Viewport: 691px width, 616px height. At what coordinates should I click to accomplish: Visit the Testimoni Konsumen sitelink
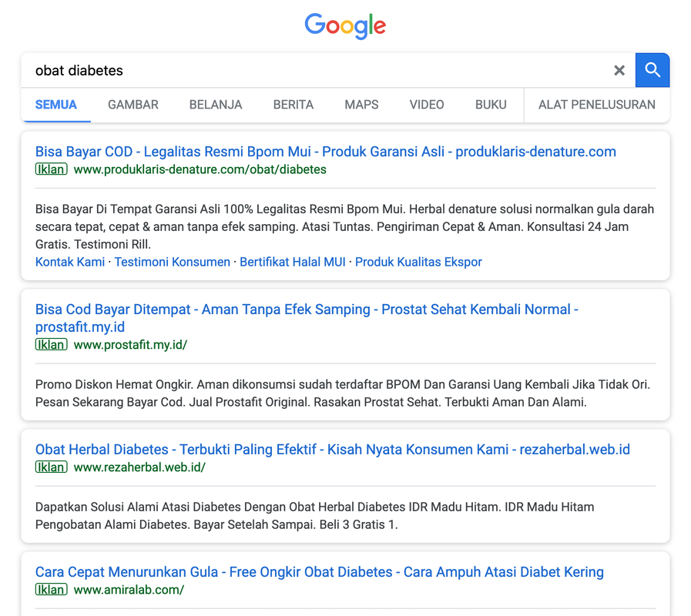point(173,262)
